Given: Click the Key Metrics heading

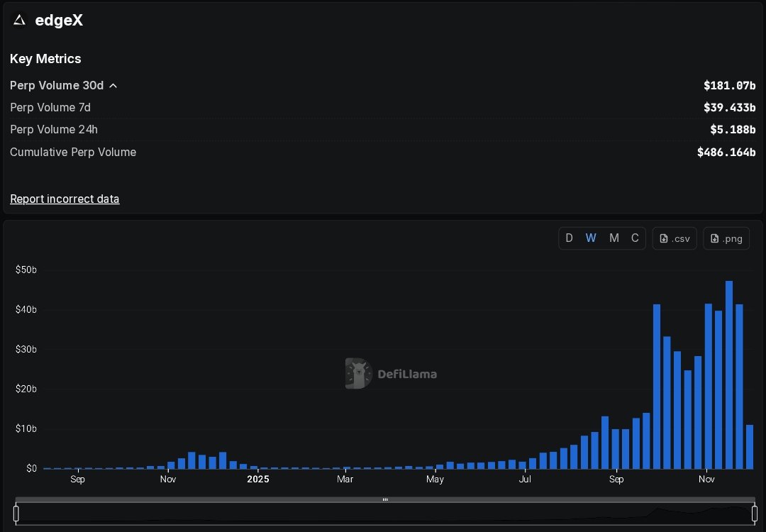Looking at the screenshot, I should tap(45, 59).
